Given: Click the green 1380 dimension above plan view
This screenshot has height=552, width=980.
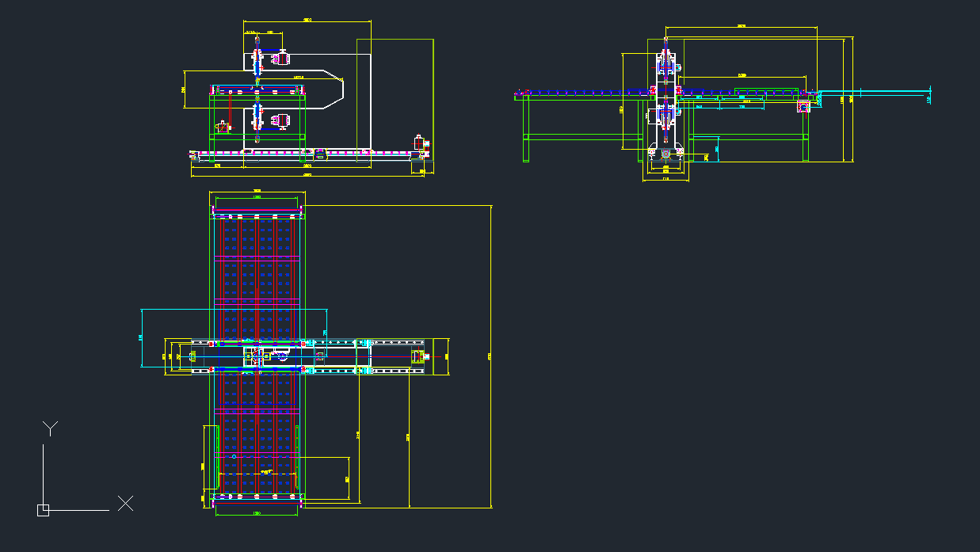Looking at the screenshot, I should [257, 197].
